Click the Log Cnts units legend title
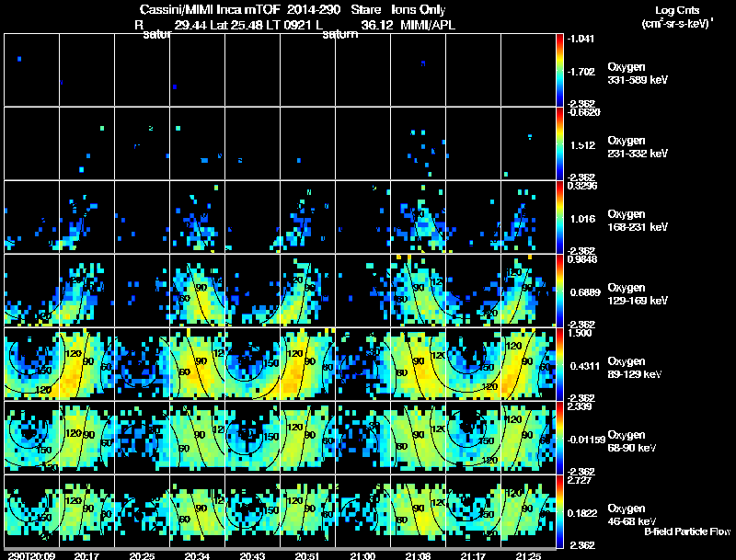This screenshot has width=736, height=560. pyautogui.click(x=677, y=17)
